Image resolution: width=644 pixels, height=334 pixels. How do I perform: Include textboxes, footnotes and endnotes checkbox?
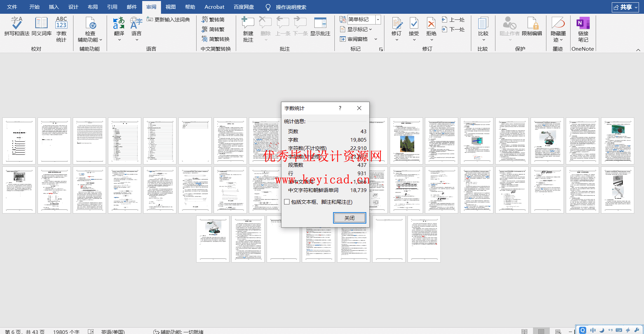pyautogui.click(x=287, y=202)
